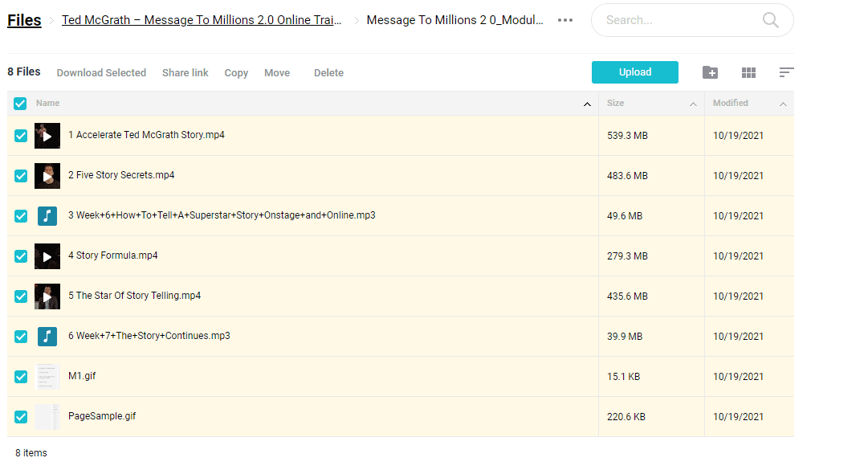Play thumbnail of 2 Five Story Secrets
The image size is (868, 466).
[x=47, y=176]
